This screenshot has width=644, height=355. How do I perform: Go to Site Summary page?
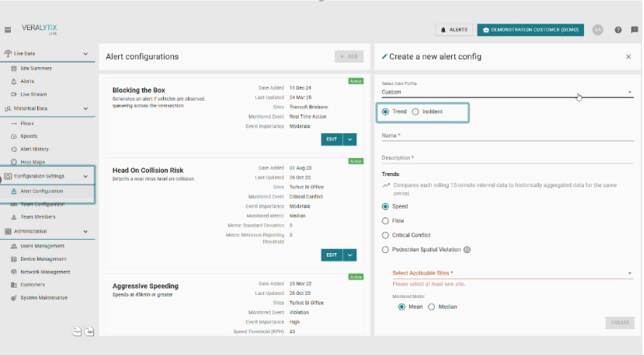(x=36, y=68)
